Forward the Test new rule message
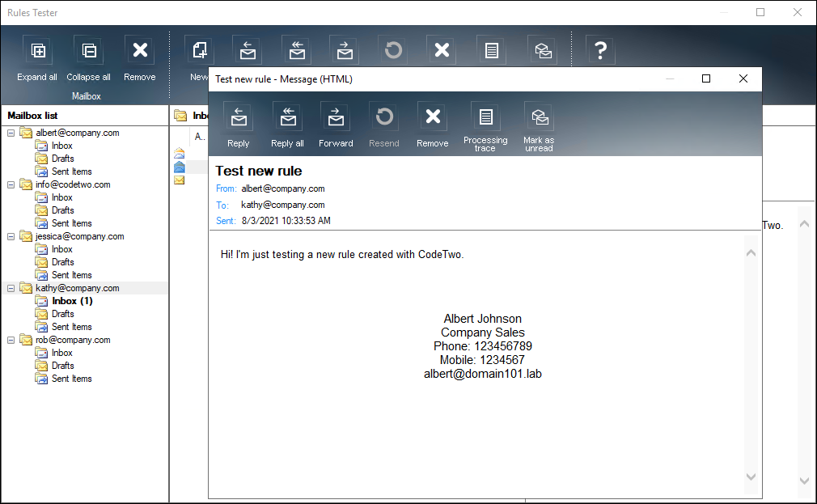 point(336,125)
